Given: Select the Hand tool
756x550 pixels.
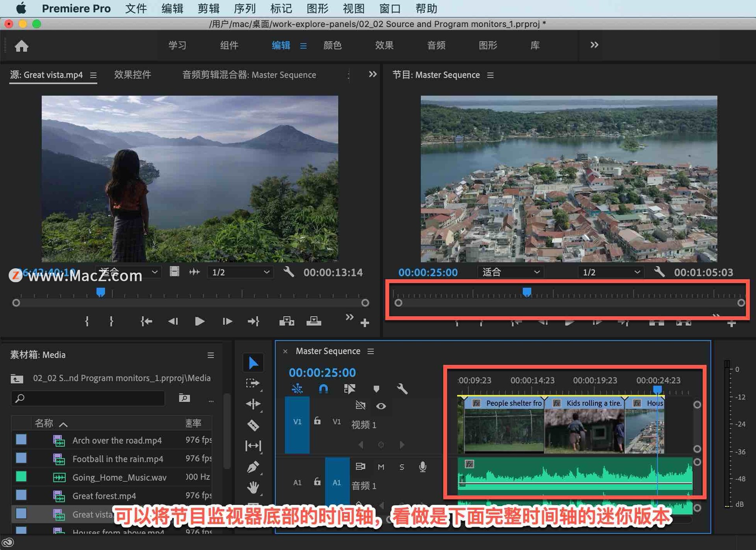Looking at the screenshot, I should click(x=253, y=487).
